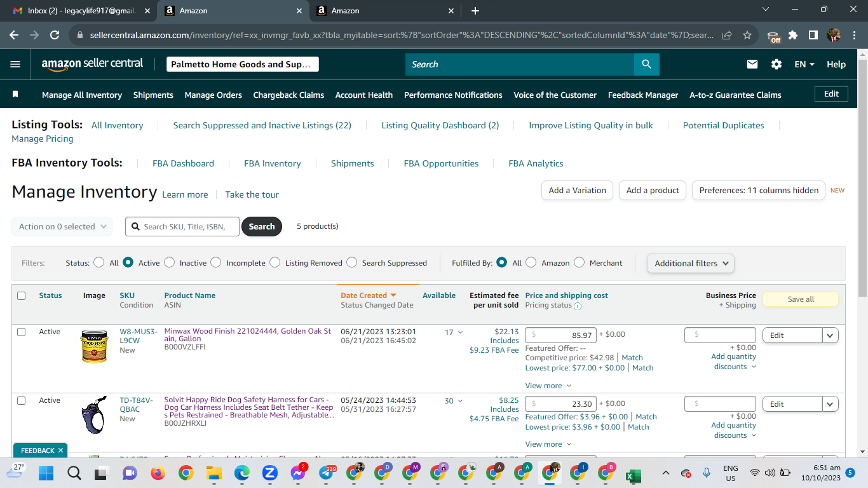
Task: Bookmark this page with star icon
Action: [x=747, y=36]
